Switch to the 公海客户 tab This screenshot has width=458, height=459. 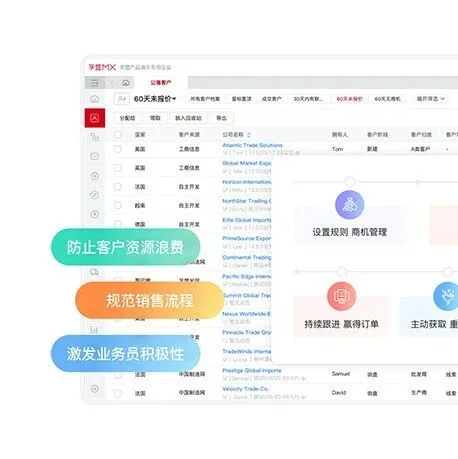tap(161, 83)
